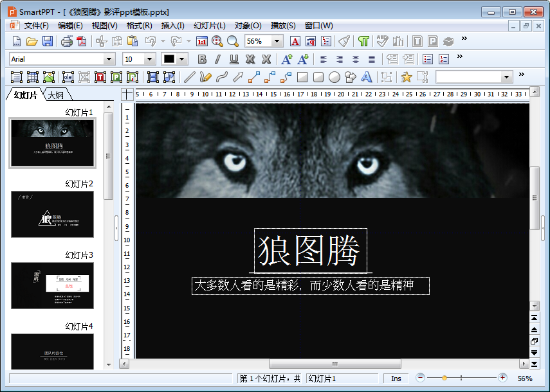Save the presentation with the floppy disk icon
Viewport: 550px width, 392px height.
tap(48, 41)
